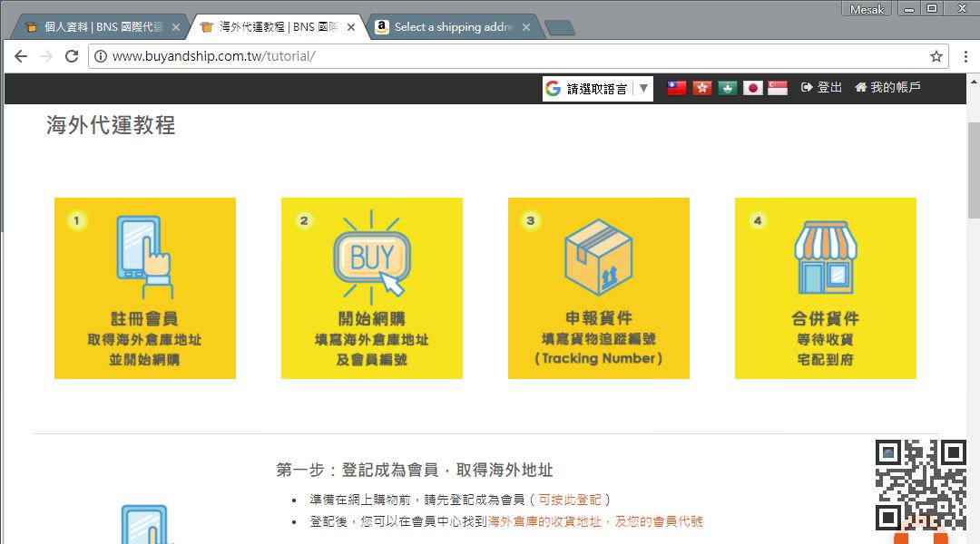This screenshot has width=980, height=544.
Task: Reload the page with the refresh button
Action: [x=72, y=56]
